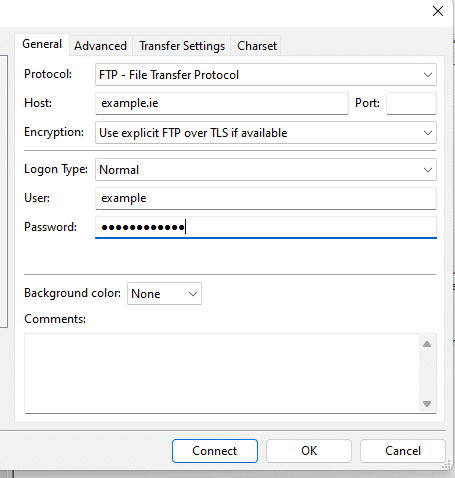Close the Site Manager dialog
Viewport: 455px width, 478px height.
coord(438,11)
